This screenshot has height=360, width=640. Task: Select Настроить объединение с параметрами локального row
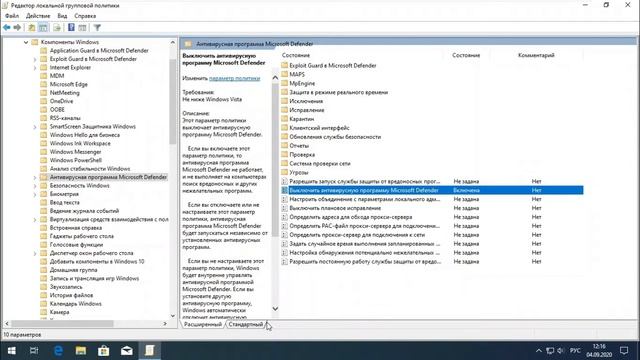coord(432,199)
